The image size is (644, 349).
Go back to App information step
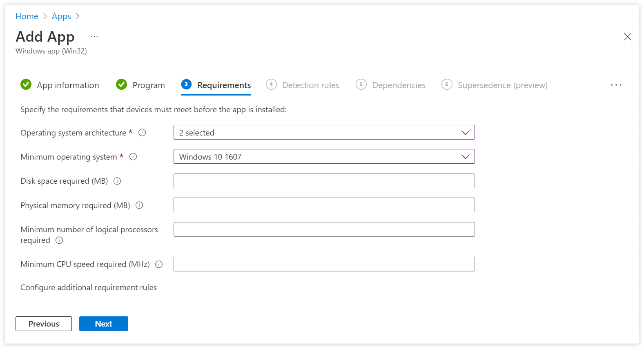[60, 85]
